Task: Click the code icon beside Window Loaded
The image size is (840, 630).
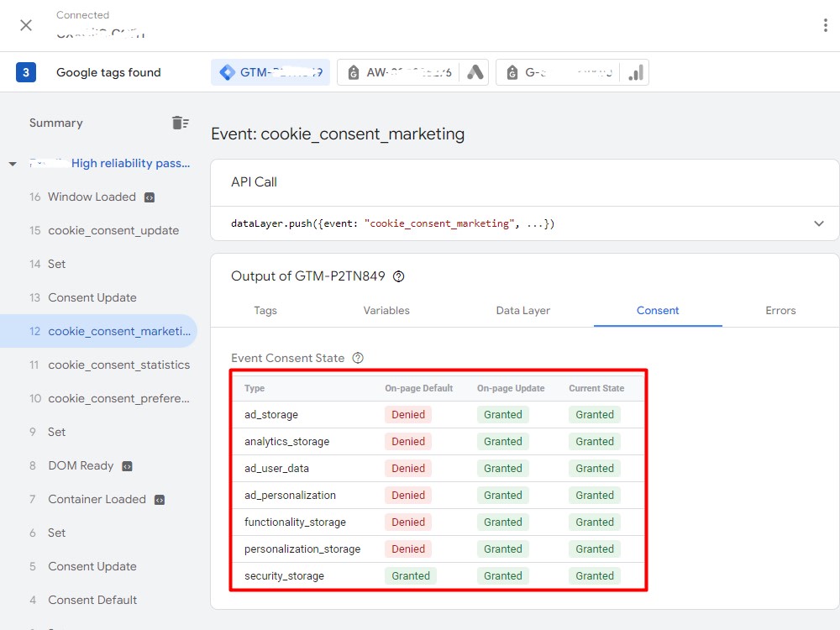Action: click(150, 197)
